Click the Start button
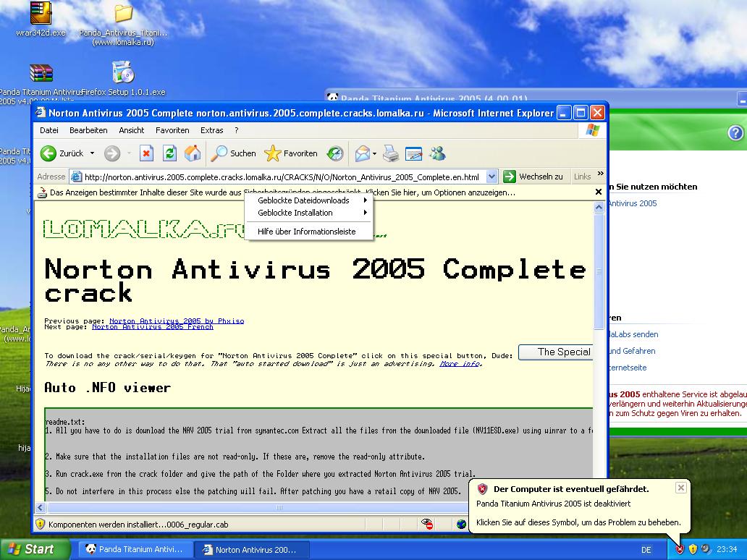The height and width of the screenshot is (560, 747). coord(35,549)
